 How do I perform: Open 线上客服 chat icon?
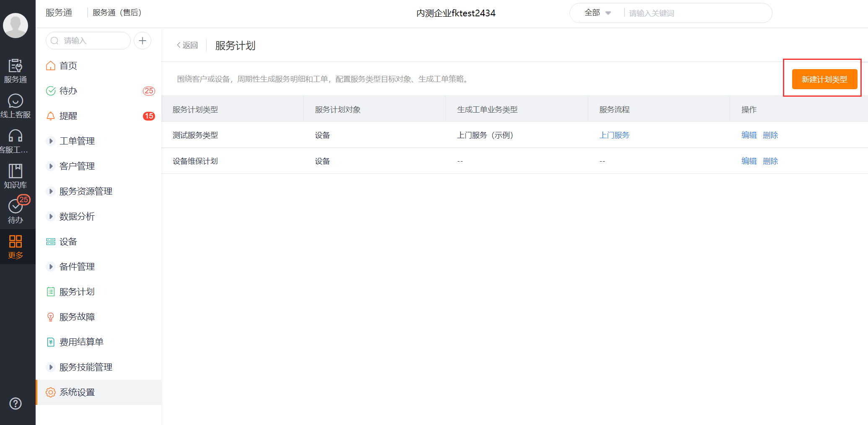tap(16, 101)
